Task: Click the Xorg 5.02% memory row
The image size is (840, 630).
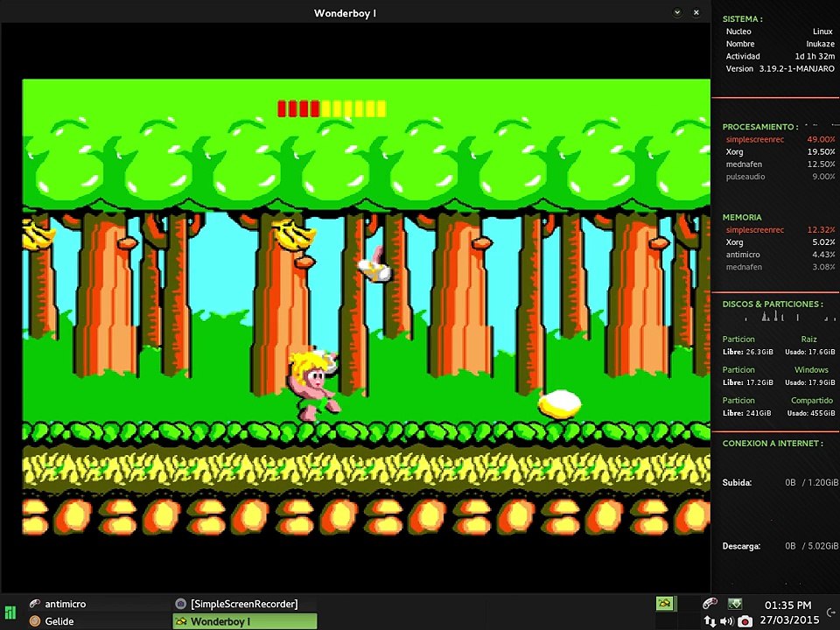Action: tap(780, 242)
